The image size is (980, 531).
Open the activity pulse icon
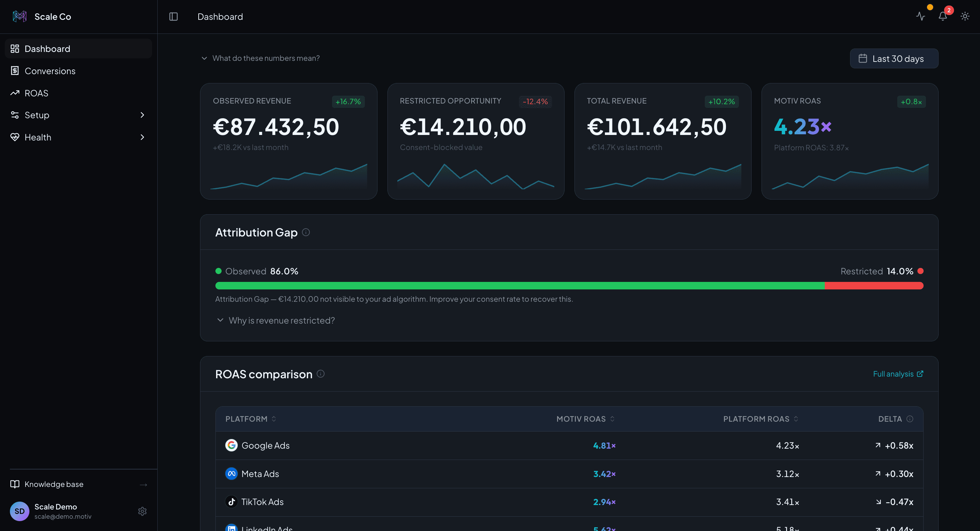(x=921, y=16)
